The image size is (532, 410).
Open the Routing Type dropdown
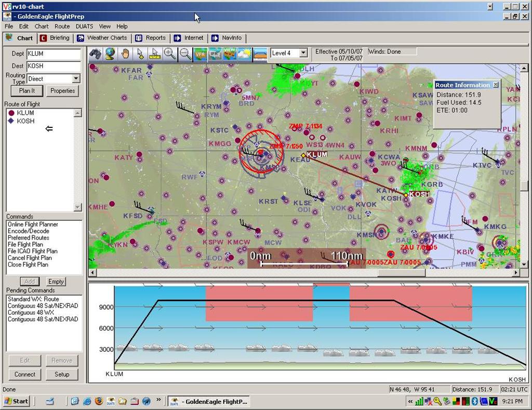(76, 79)
